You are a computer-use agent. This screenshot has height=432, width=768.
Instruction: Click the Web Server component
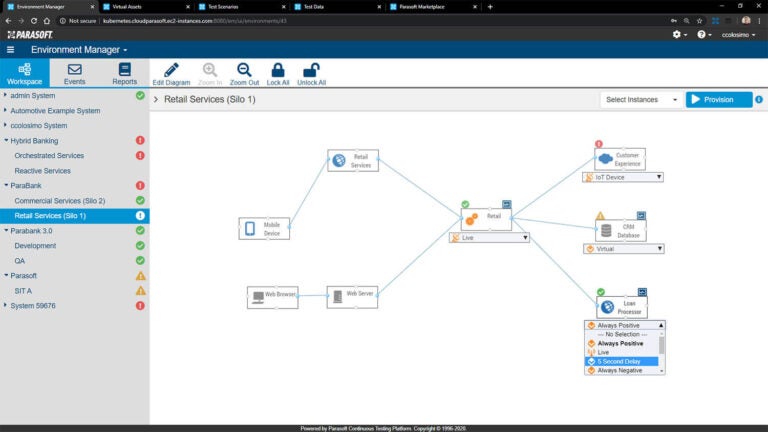[x=352, y=296]
